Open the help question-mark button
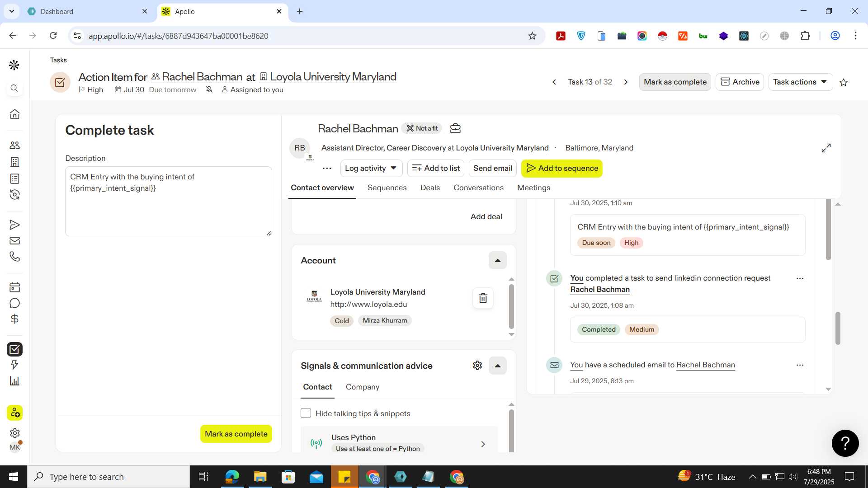The width and height of the screenshot is (868, 488). click(845, 443)
